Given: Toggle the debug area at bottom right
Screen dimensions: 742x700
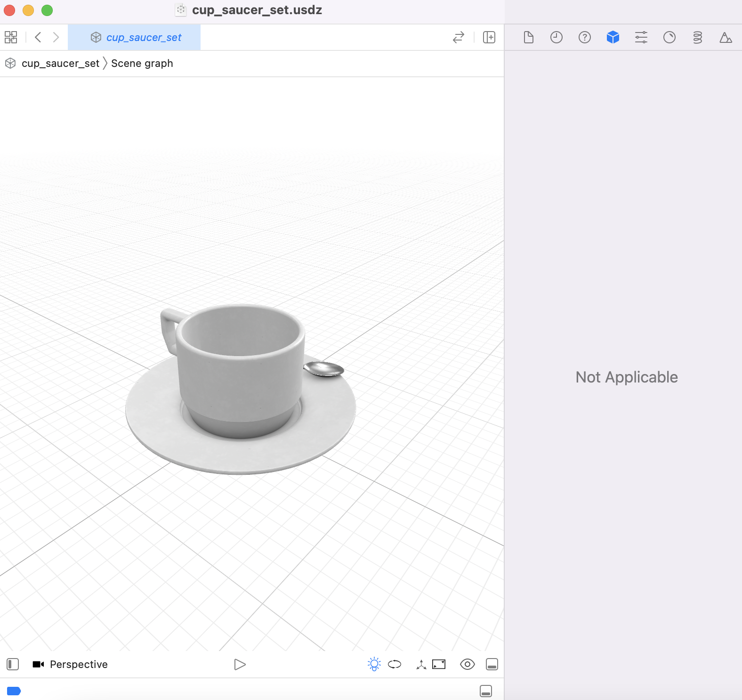Looking at the screenshot, I should tap(486, 691).
